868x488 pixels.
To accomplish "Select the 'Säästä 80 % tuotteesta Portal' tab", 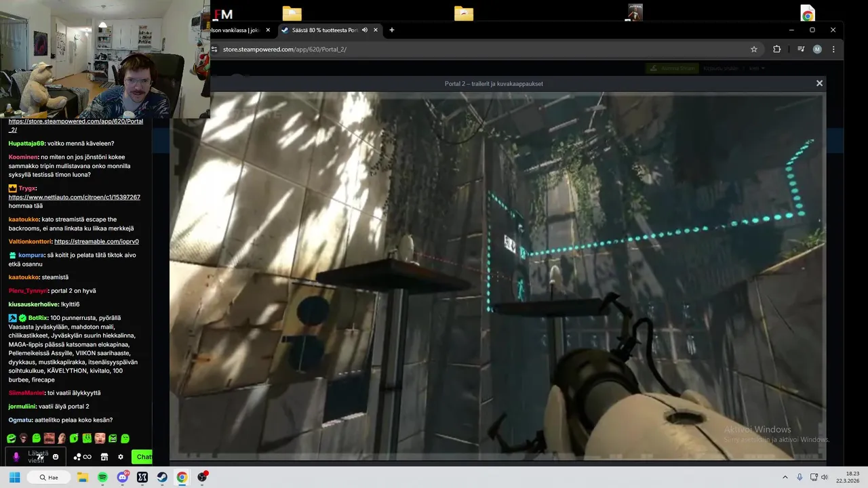I will coord(325,30).
